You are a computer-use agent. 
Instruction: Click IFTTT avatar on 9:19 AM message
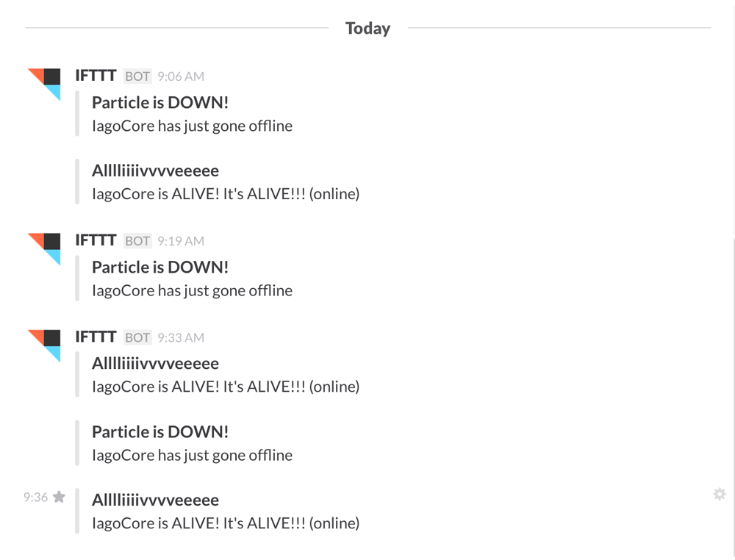(x=44, y=248)
